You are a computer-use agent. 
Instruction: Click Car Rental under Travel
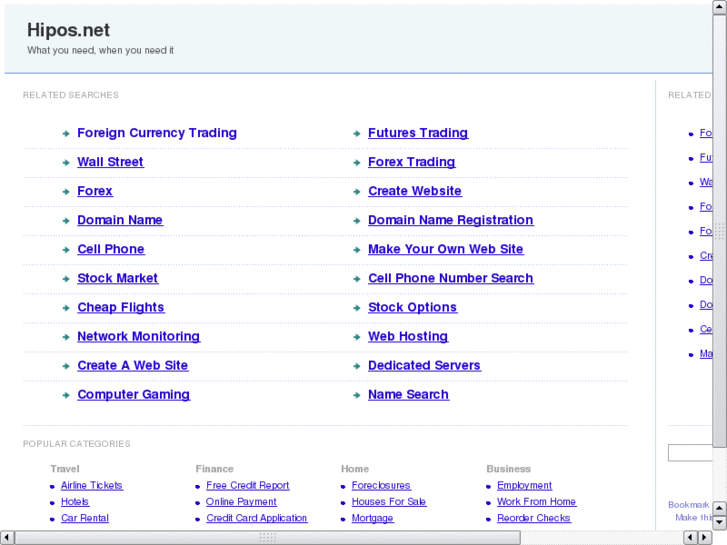(85, 518)
